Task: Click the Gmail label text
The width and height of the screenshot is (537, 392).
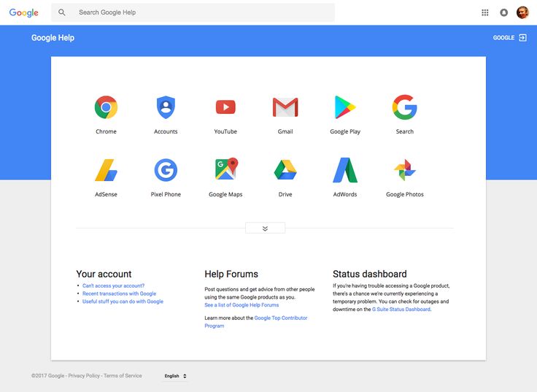Action: coord(285,131)
